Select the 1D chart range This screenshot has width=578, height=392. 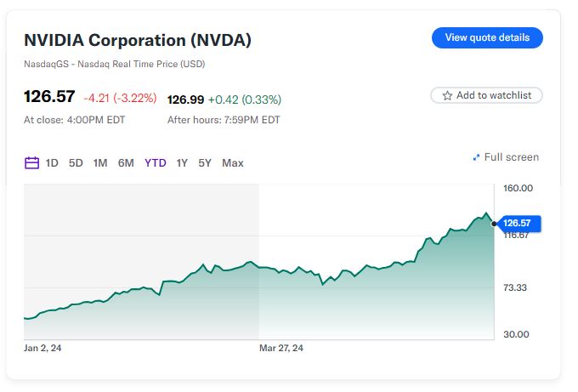point(53,163)
